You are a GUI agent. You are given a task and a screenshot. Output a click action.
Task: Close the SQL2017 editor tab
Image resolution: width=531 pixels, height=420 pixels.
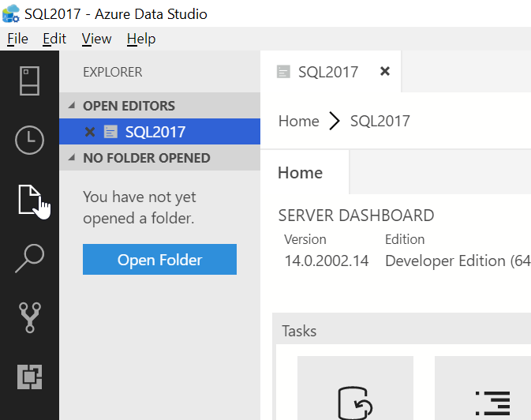click(385, 71)
